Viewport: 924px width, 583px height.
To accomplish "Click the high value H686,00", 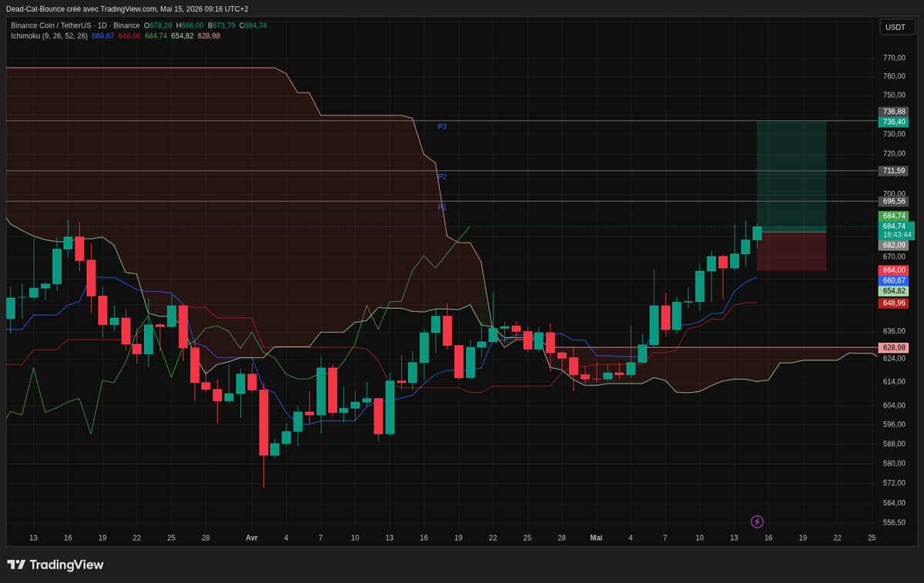I will click(189, 25).
